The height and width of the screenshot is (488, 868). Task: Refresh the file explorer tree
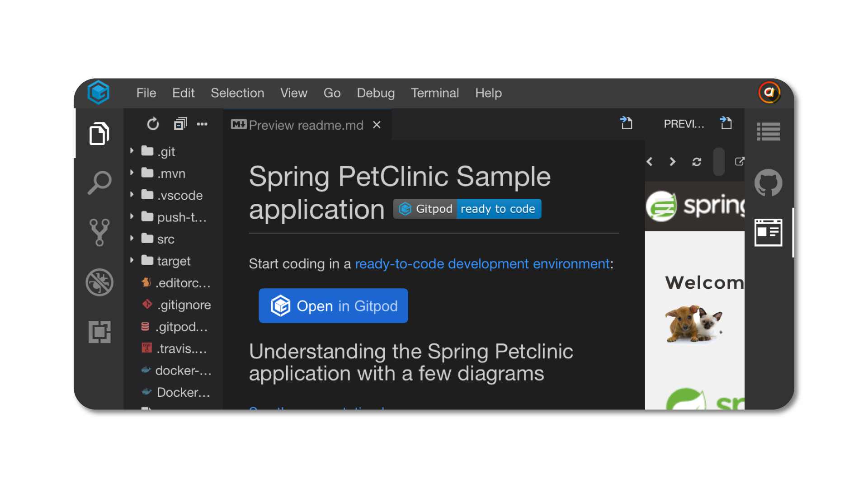coord(153,124)
